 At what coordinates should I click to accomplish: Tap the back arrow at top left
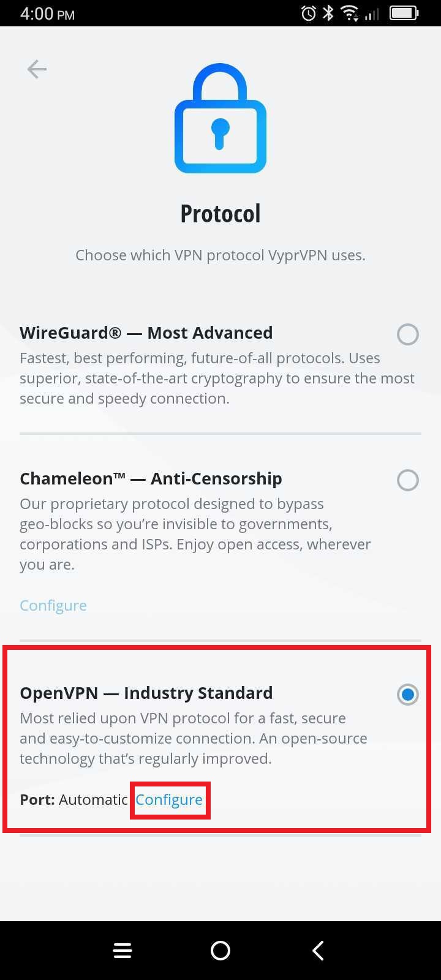point(36,69)
